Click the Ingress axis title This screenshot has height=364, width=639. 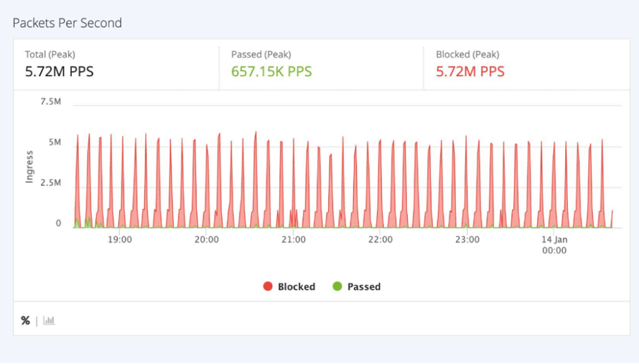29,167
